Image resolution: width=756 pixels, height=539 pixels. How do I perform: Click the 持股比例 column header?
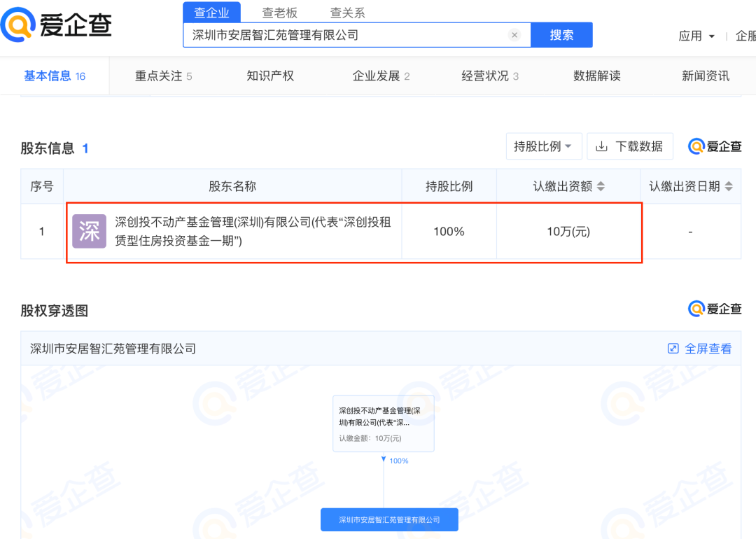tap(449, 186)
